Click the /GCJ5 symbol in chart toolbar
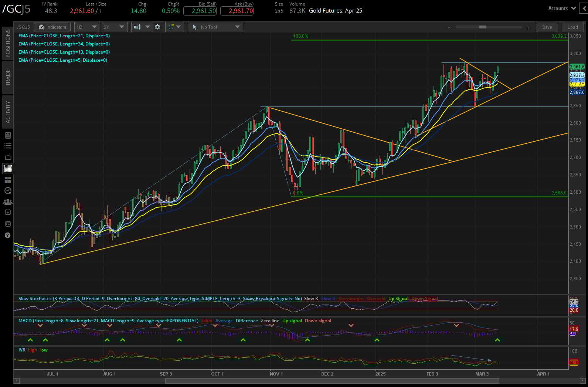Screen dimensions: 588x387 [x=23, y=27]
